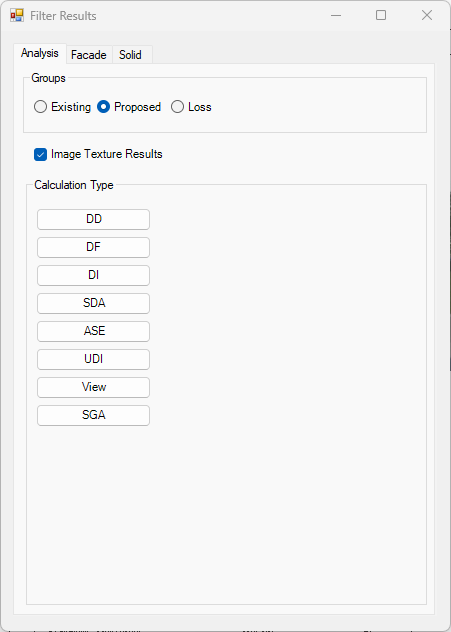
Task: Click the Filter Results app icon
Action: [17, 15]
